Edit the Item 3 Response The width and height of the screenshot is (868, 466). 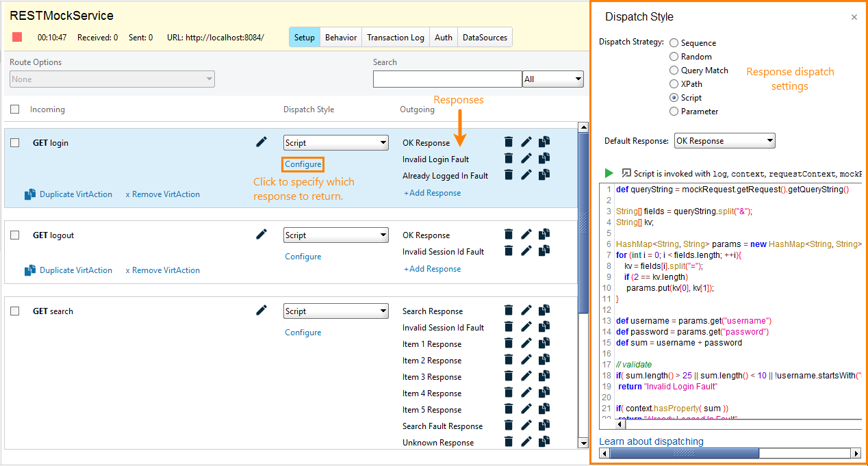pyautogui.click(x=526, y=376)
